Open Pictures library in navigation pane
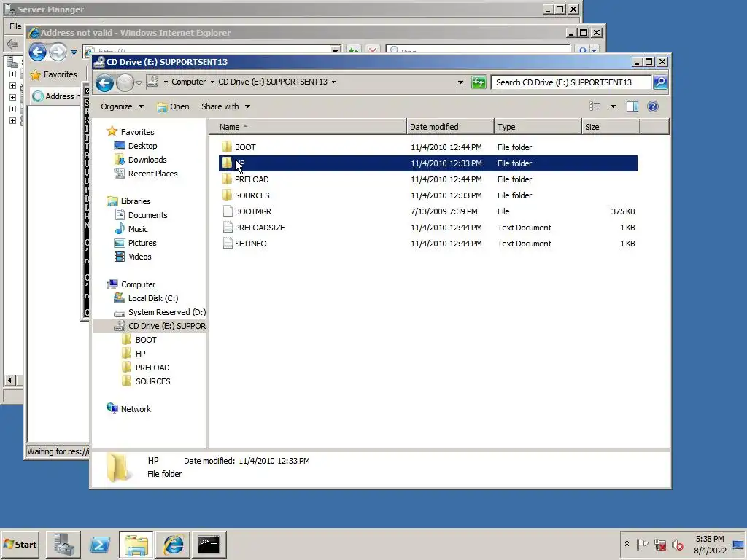The image size is (747, 560). click(142, 242)
